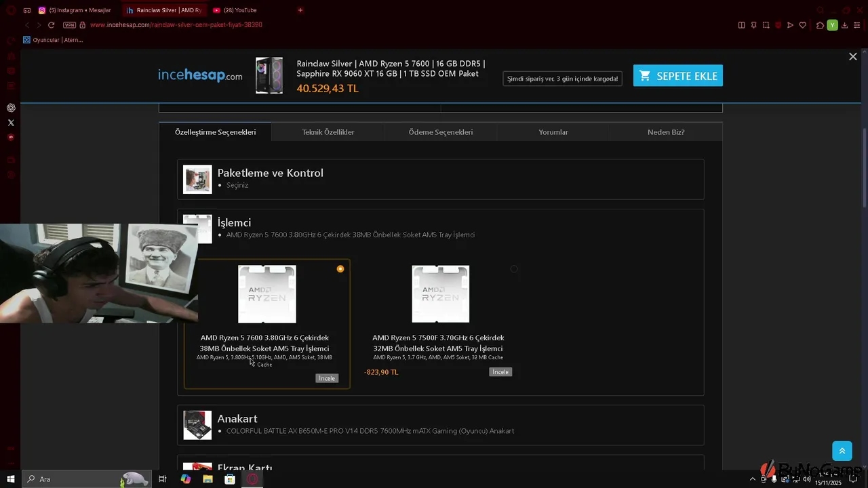Bookmark page with the heart icon

(803, 25)
